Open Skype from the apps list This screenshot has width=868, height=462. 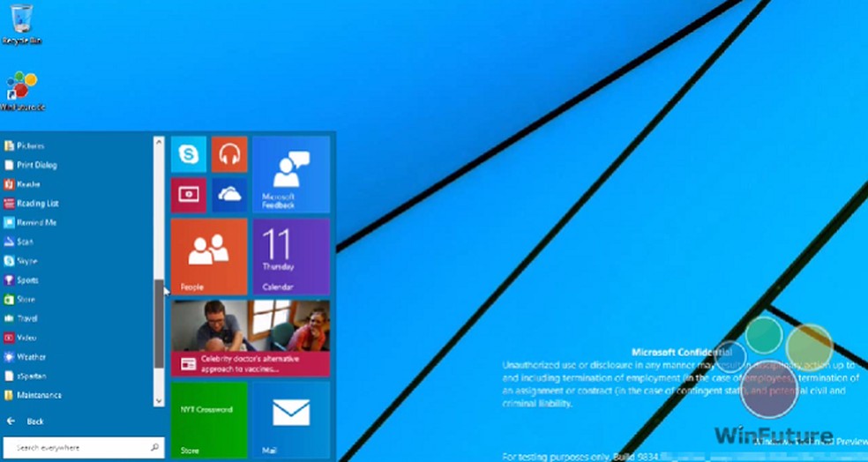[x=21, y=261]
